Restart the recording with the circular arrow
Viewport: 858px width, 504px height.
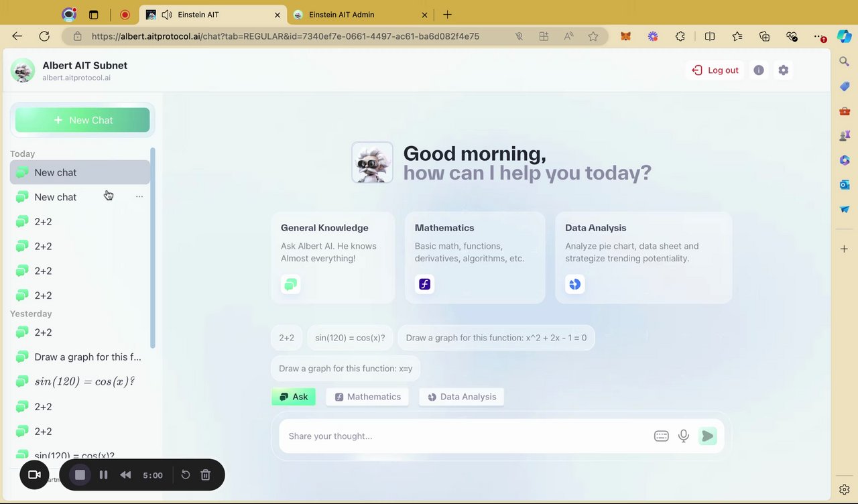click(x=186, y=475)
